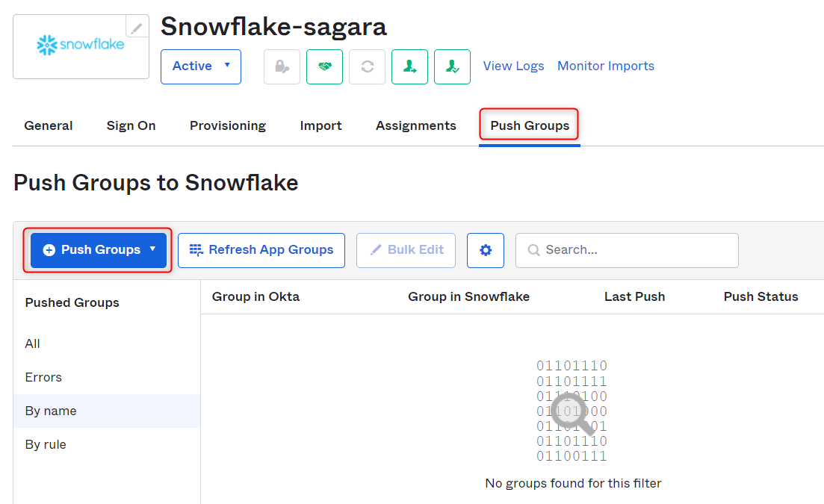Select the Push Groups tab

click(530, 126)
